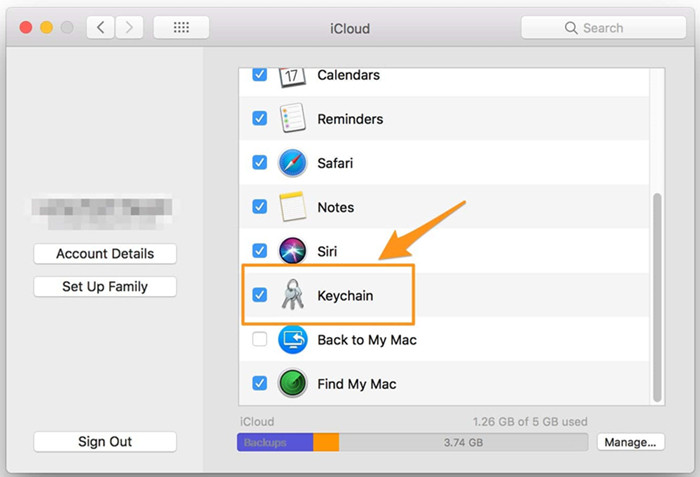
Task: Click the services list scrollbar
Action: click(657, 297)
